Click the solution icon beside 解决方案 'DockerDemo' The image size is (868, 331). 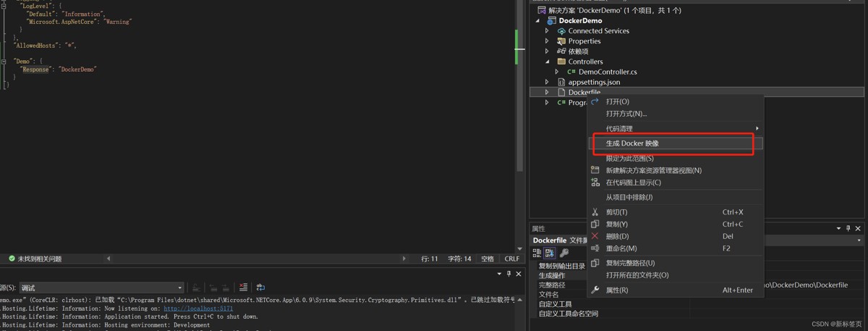coord(542,11)
